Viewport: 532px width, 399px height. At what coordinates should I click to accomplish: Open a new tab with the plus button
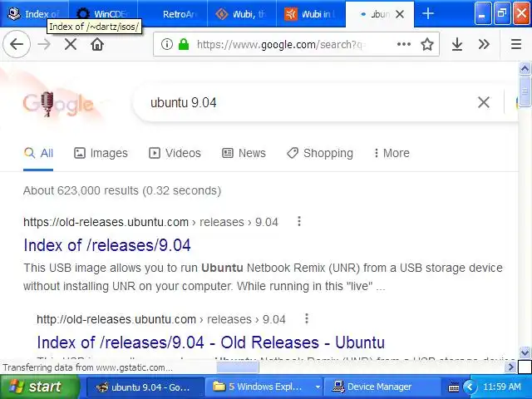(x=428, y=14)
